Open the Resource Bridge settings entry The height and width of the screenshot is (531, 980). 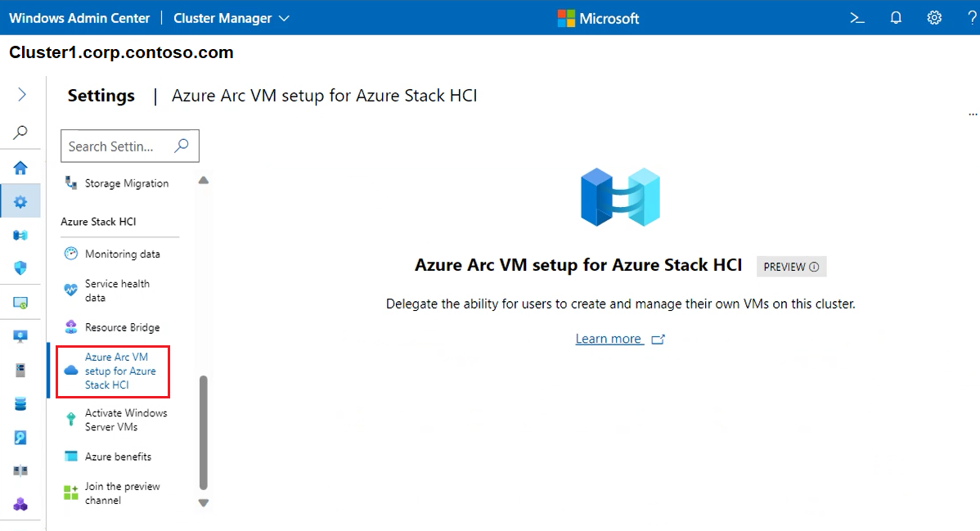(123, 326)
